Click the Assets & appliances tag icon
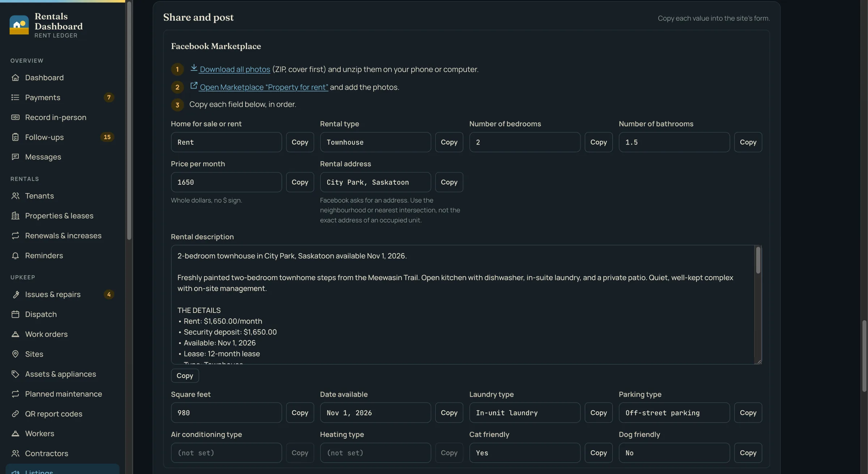 [x=15, y=374]
